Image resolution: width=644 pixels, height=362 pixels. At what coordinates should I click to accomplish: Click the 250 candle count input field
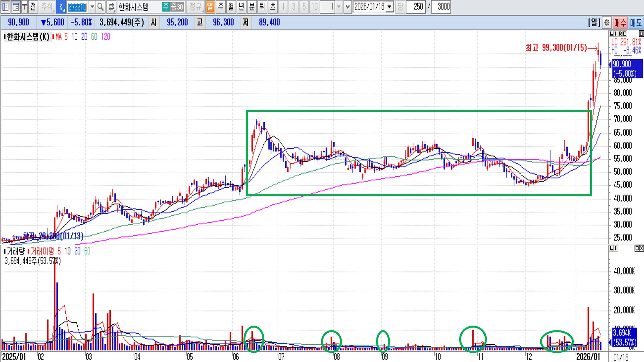(x=416, y=6)
